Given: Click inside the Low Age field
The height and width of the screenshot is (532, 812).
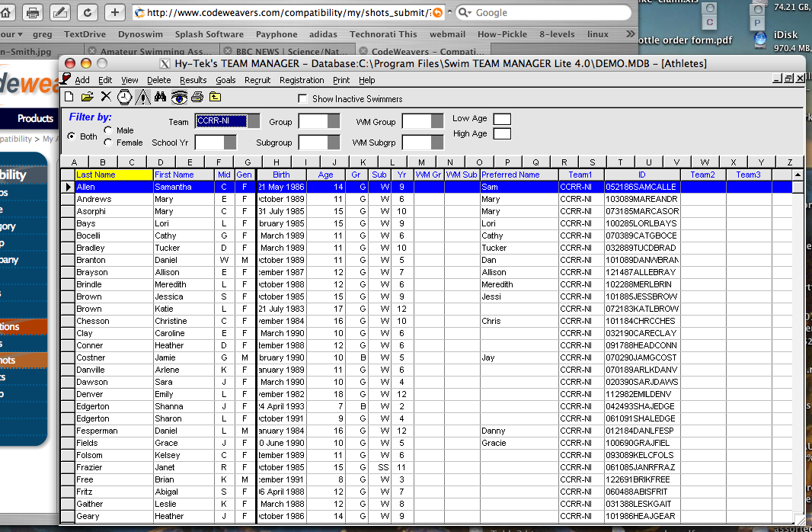Looking at the screenshot, I should pos(501,119).
